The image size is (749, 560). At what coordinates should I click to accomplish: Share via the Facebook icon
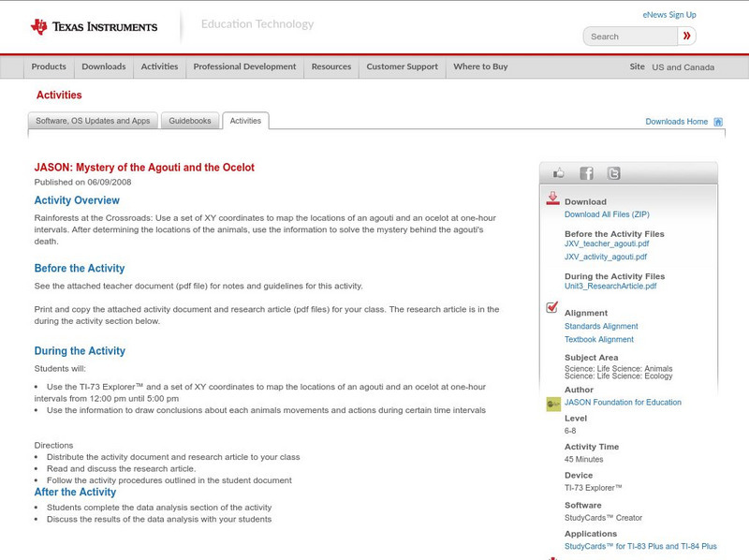(586, 173)
